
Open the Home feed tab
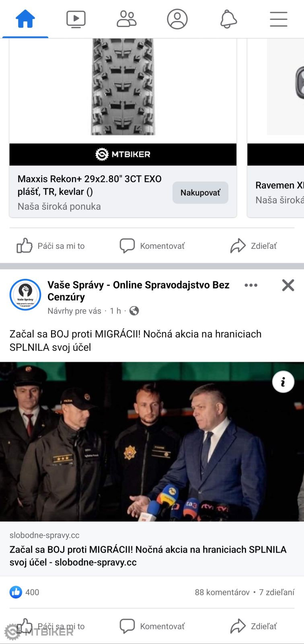[x=25, y=19]
